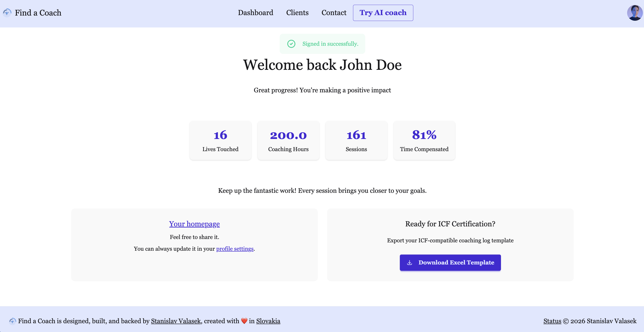Click the Find a Coach logo icon

tap(7, 13)
